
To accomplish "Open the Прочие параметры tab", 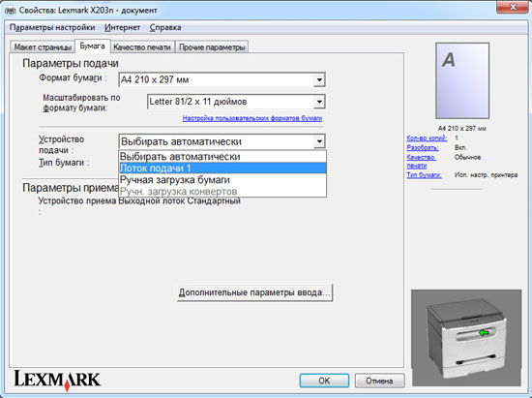I will pyautogui.click(x=212, y=47).
